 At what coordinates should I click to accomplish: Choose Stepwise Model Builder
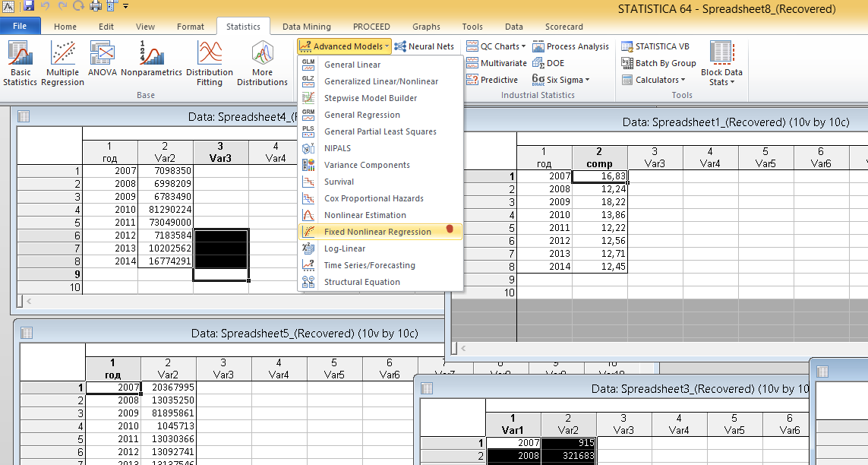pos(380,98)
